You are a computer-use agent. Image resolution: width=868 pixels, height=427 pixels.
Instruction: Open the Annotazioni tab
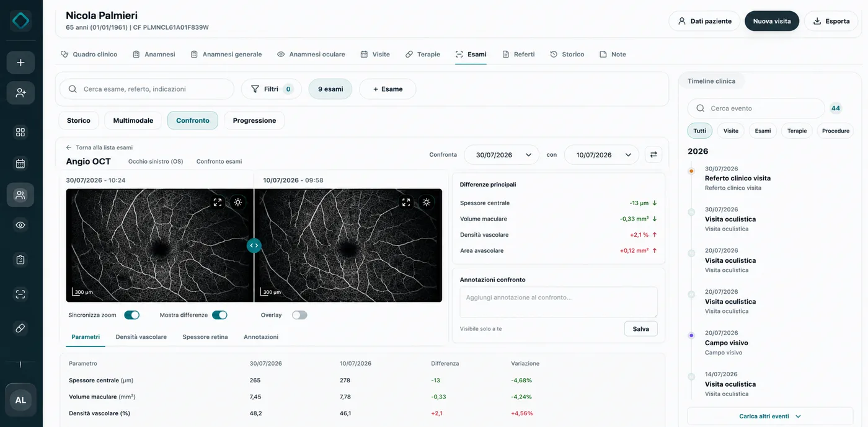tap(261, 337)
